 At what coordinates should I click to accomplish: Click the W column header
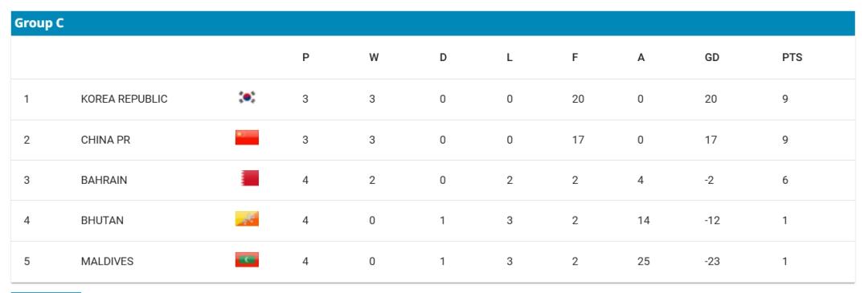(x=374, y=58)
